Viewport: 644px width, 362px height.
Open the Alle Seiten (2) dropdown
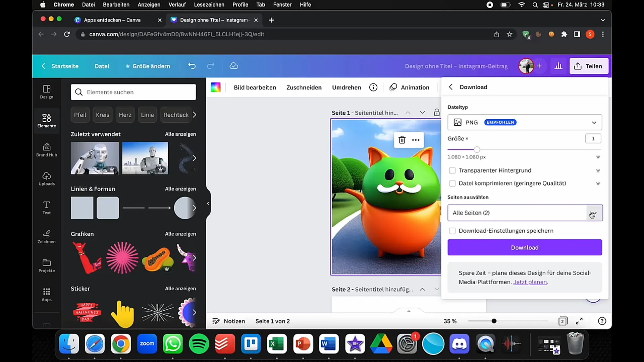525,213
